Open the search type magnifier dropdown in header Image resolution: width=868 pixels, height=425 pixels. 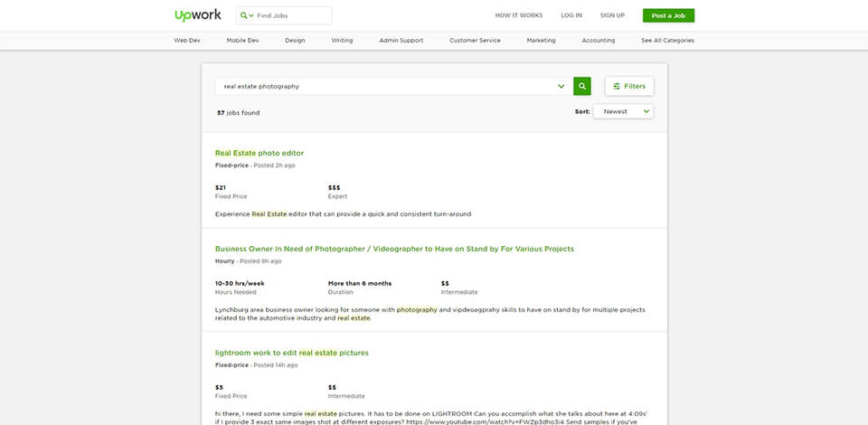(x=247, y=15)
